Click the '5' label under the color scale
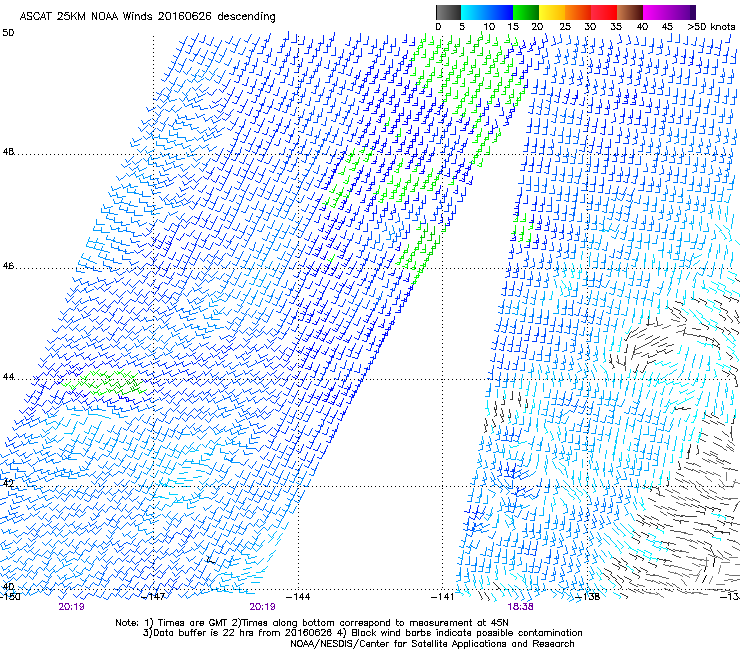Image resolution: width=740 pixels, height=650 pixels. pyautogui.click(x=462, y=27)
